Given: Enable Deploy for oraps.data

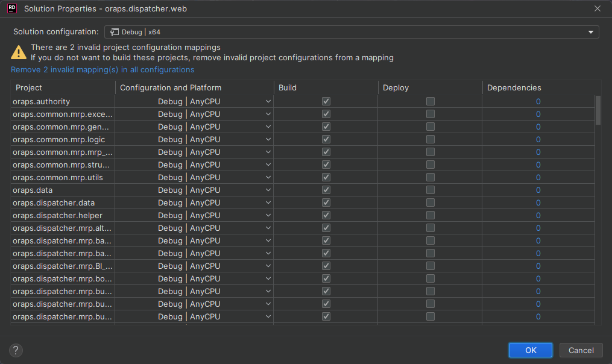Looking at the screenshot, I should [x=431, y=190].
